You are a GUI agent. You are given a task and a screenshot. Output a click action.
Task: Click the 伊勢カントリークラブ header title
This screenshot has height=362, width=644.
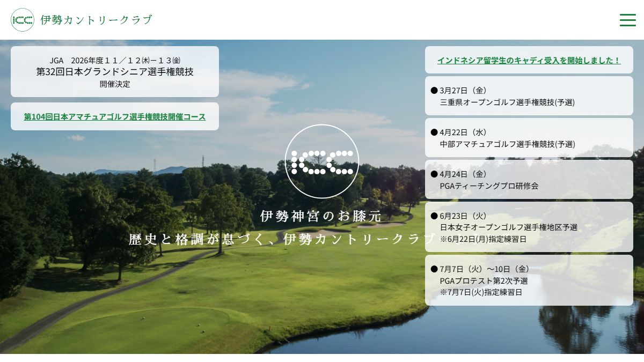coord(97,20)
